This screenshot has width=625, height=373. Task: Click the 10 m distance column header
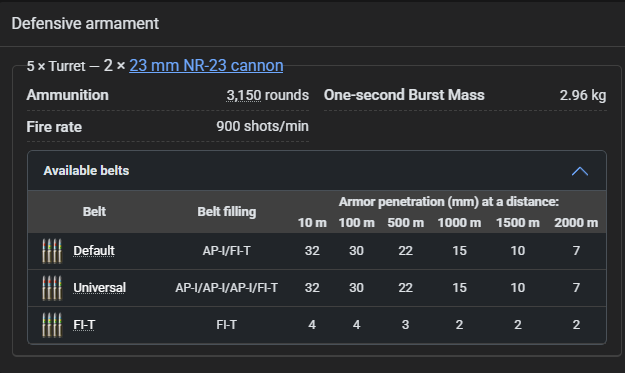pyautogui.click(x=312, y=223)
